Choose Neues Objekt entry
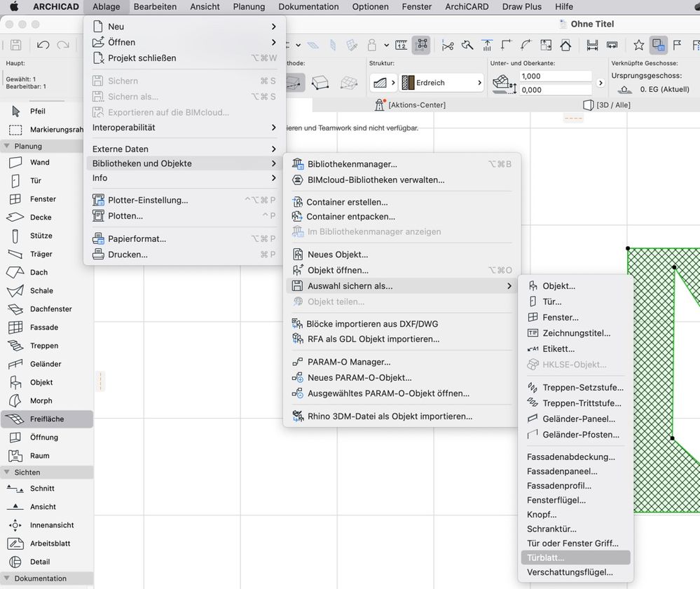 coord(402,255)
